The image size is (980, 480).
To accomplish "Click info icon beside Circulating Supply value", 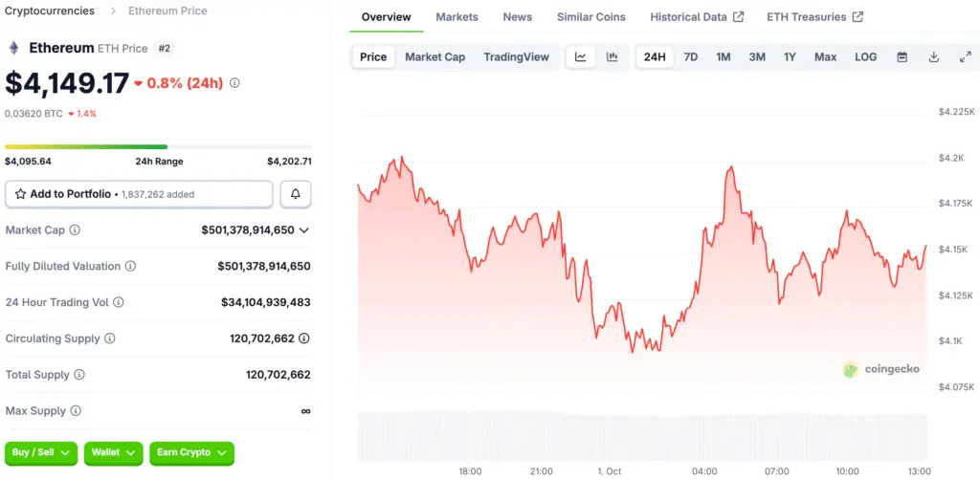I will [304, 338].
